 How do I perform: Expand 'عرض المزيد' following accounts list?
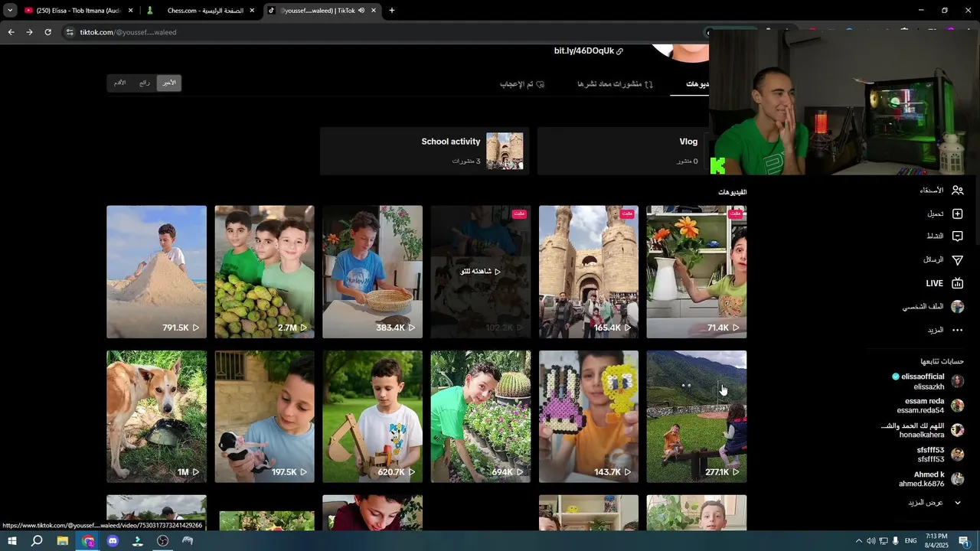click(x=933, y=503)
